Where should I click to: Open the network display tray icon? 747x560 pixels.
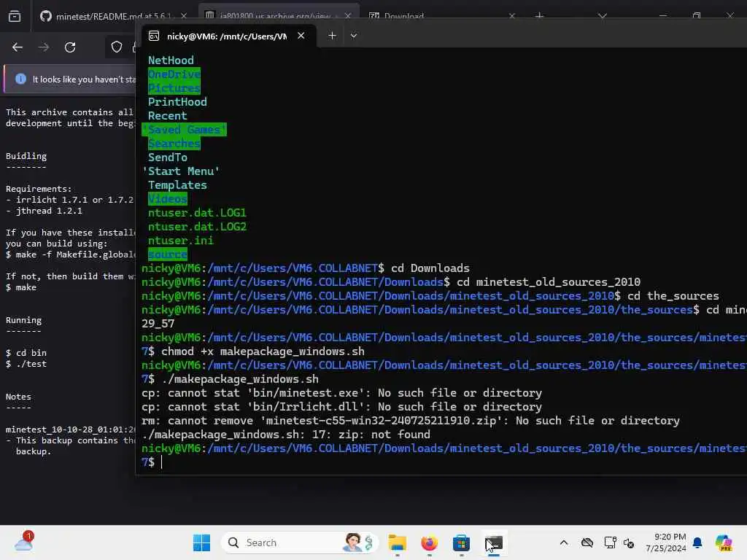610,542
